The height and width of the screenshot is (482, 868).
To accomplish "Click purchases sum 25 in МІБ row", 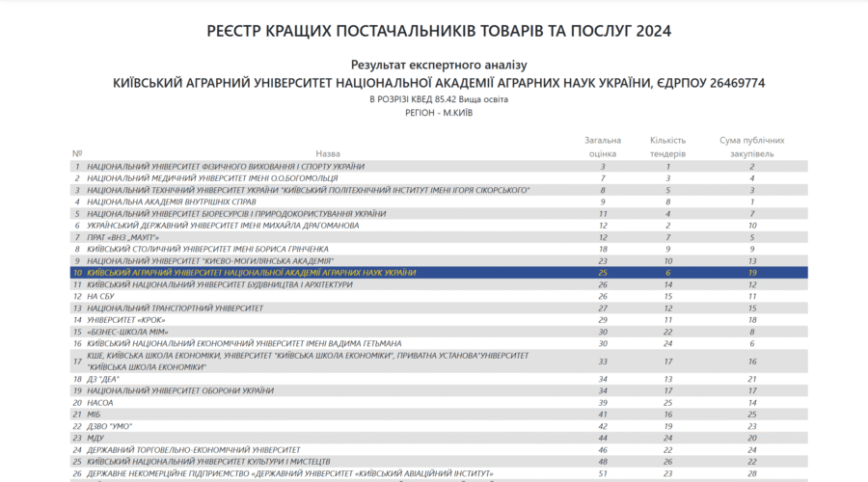I will (751, 415).
